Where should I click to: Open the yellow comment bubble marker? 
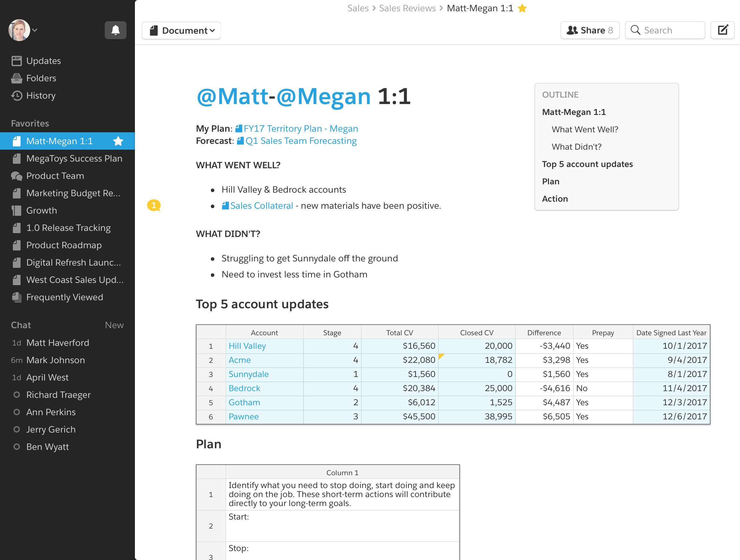(154, 205)
